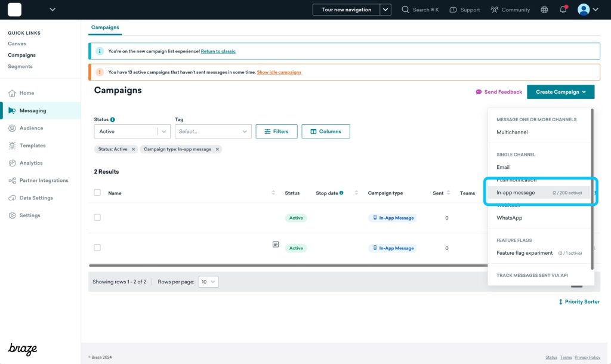Screen dimensions: 611x364
Task: Click the Tour new navigation button
Action: 347,10
